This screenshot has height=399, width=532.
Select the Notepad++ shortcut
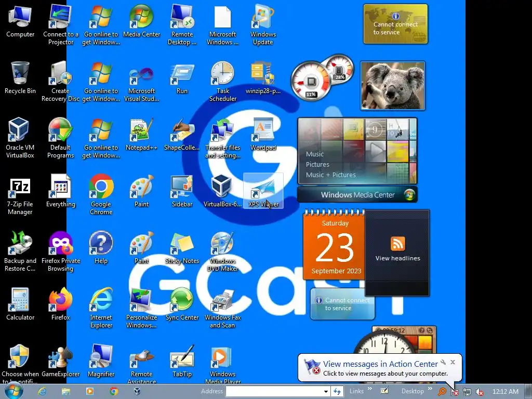(x=141, y=135)
